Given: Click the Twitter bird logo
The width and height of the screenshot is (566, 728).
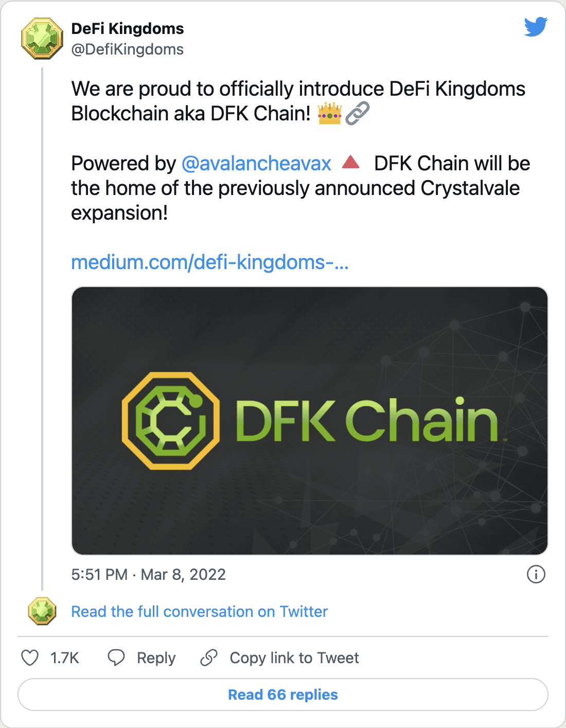Looking at the screenshot, I should [536, 27].
